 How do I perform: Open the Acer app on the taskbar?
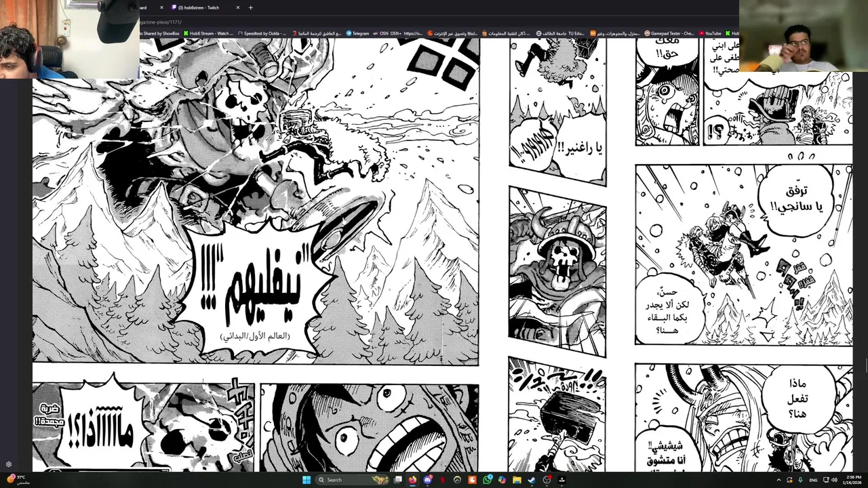tap(561, 480)
